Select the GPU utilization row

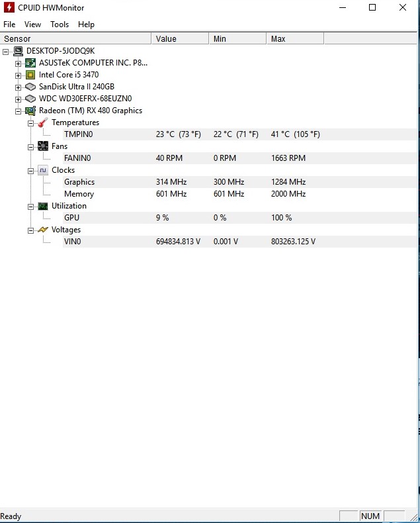(x=239, y=218)
